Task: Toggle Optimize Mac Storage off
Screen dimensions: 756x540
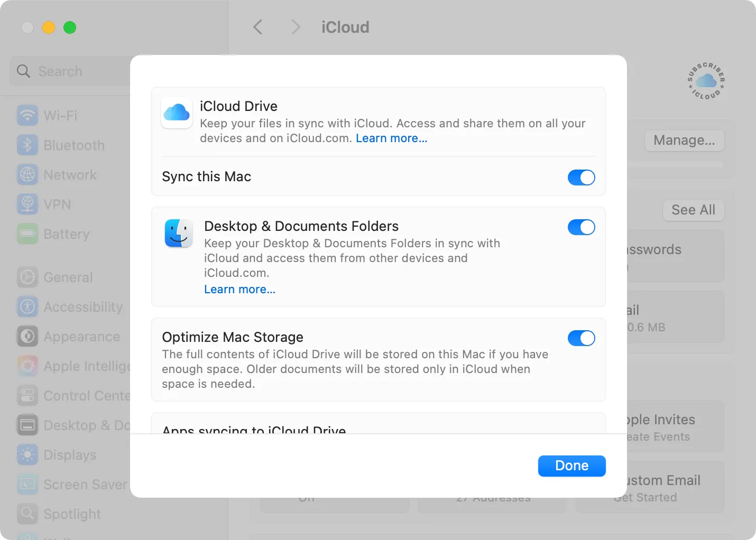Action: (x=581, y=338)
